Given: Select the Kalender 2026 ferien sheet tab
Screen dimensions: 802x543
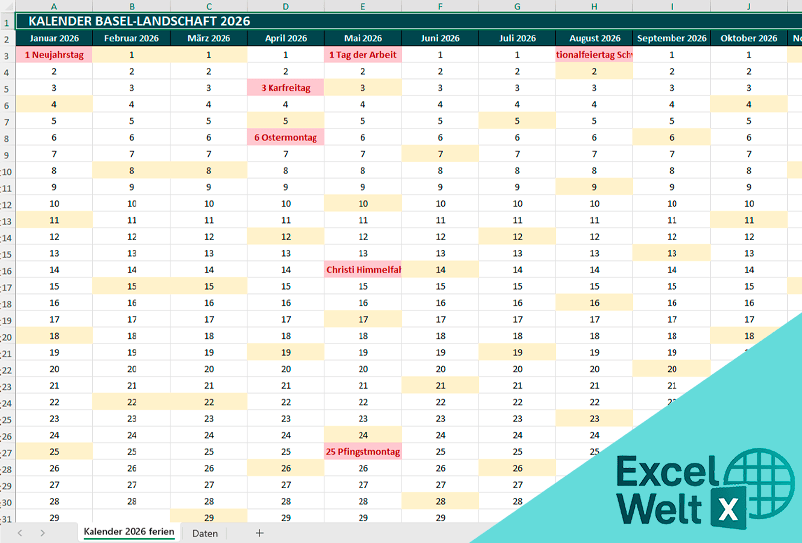Looking at the screenshot, I should (x=128, y=533).
